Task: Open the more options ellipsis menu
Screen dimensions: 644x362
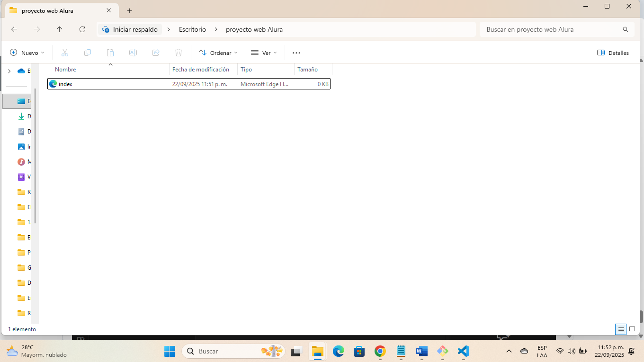Action: coord(296,53)
